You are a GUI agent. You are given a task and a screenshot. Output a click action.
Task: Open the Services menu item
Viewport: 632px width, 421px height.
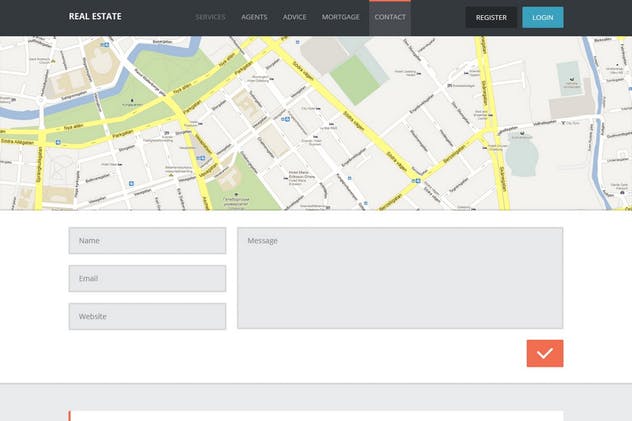pos(210,17)
